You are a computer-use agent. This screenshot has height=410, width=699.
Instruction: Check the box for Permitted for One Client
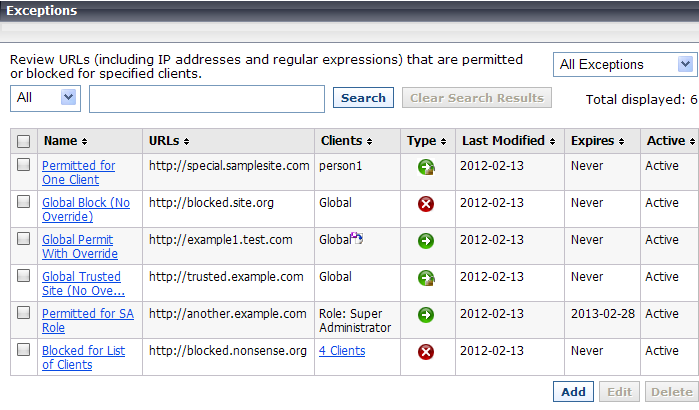coord(24,165)
